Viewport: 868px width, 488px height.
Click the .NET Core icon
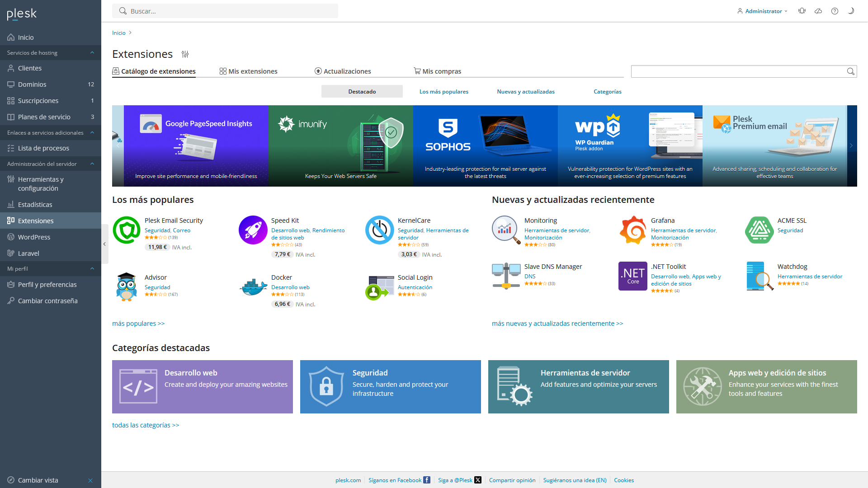click(x=633, y=276)
